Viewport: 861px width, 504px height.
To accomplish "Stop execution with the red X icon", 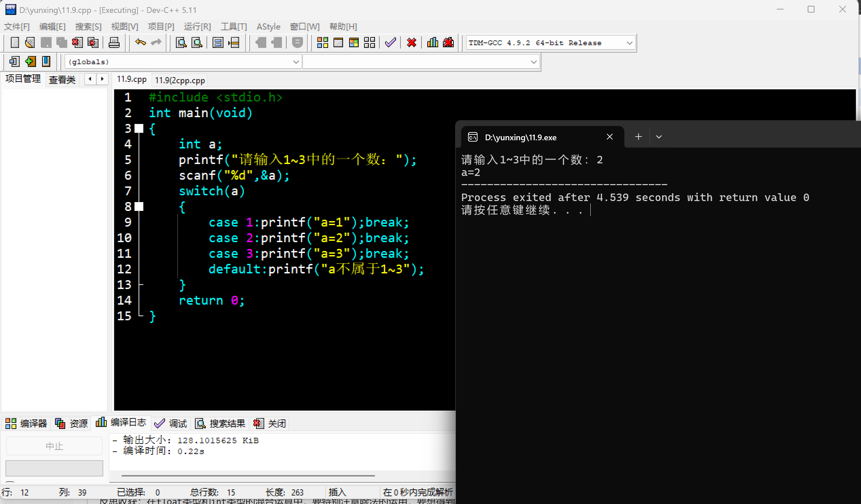I will pos(412,43).
